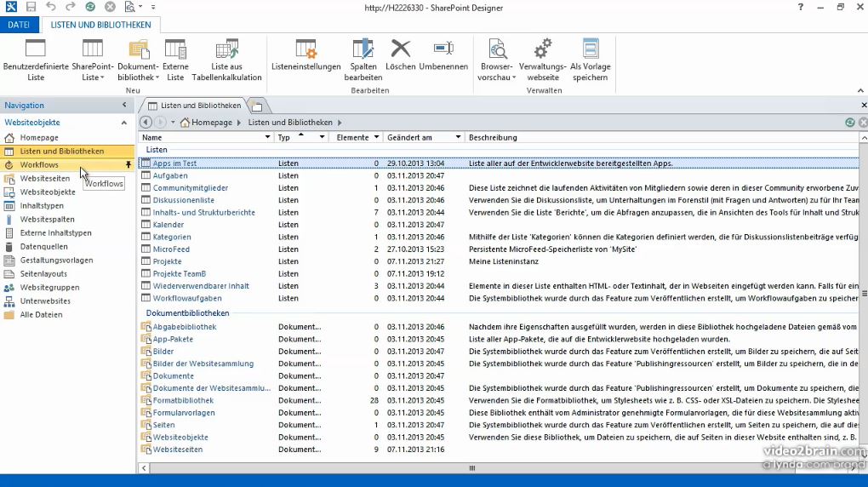Open the Bilder der Websitesammlung library

point(203,364)
